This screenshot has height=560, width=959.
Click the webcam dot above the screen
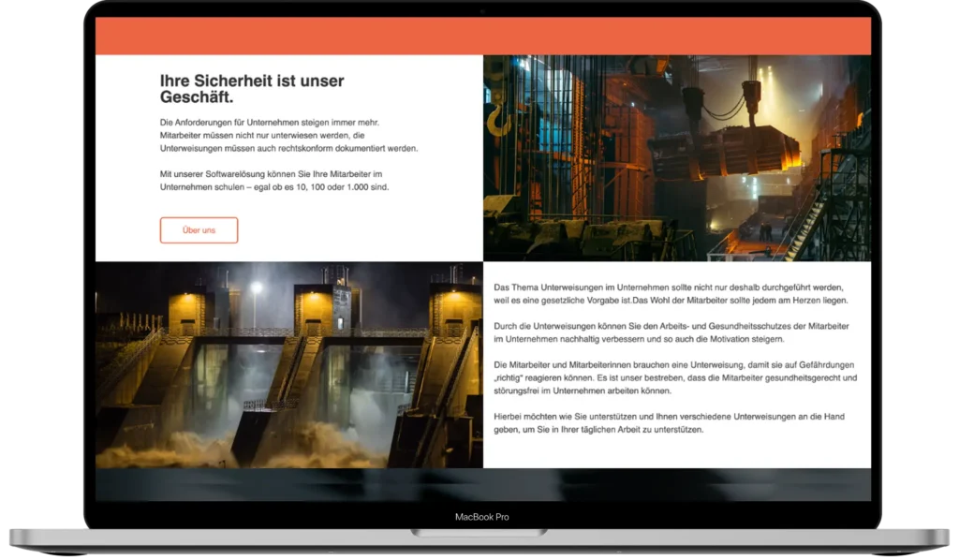point(482,11)
